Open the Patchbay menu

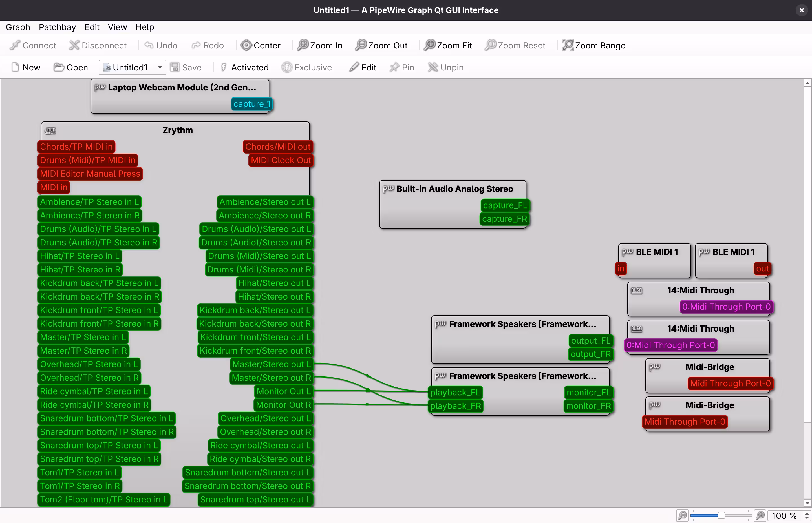point(57,27)
